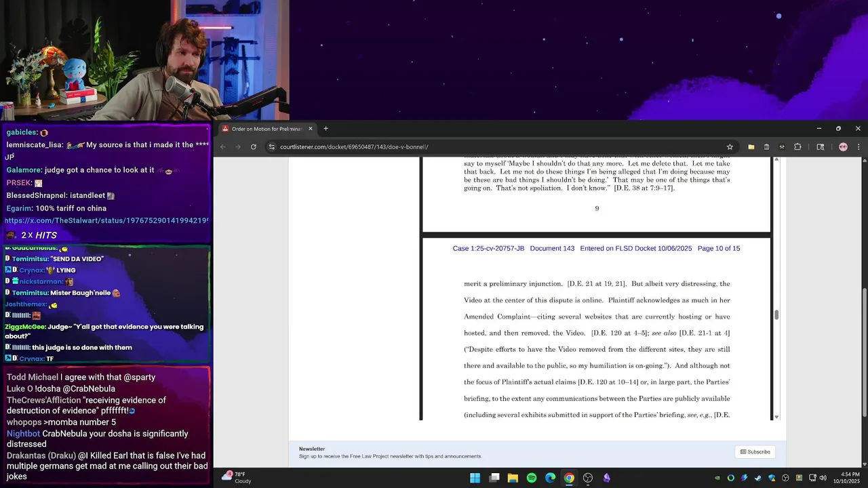Open the Extensions puzzle piece menu

(x=797, y=146)
